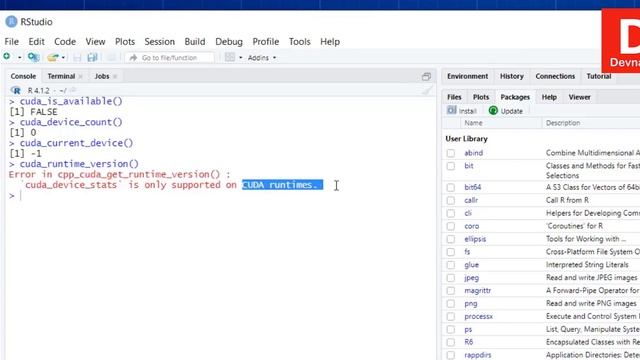
Task: Click the console pane maximize icon
Action: tap(426, 76)
